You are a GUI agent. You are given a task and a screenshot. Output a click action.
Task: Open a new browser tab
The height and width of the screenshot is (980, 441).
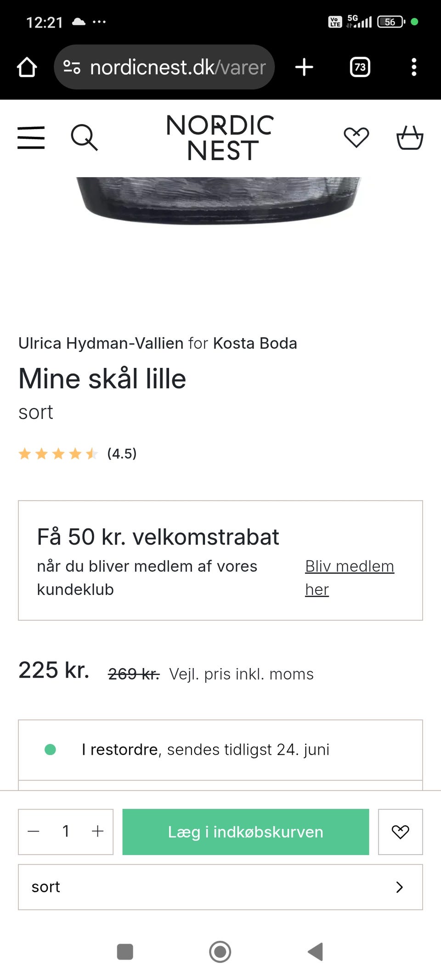[x=304, y=67]
